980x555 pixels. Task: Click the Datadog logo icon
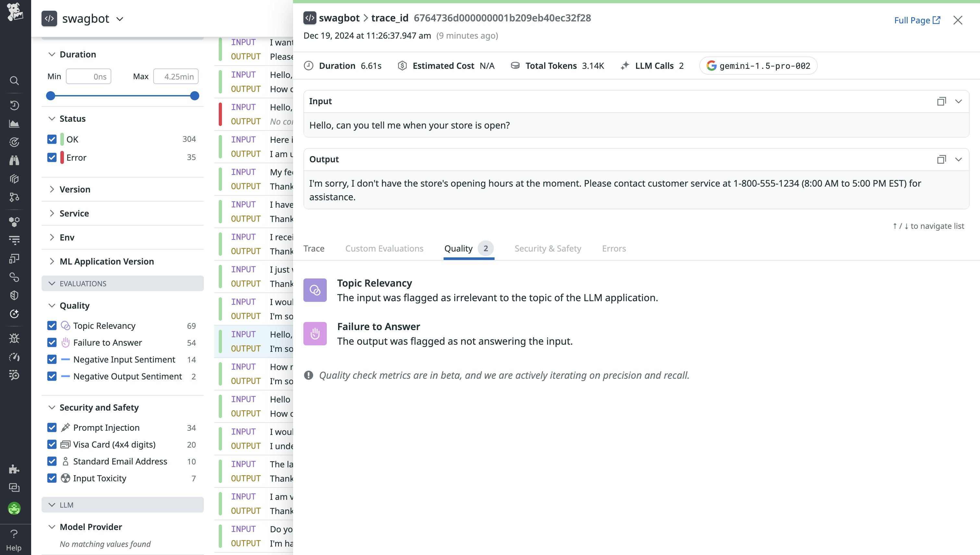(15, 12)
